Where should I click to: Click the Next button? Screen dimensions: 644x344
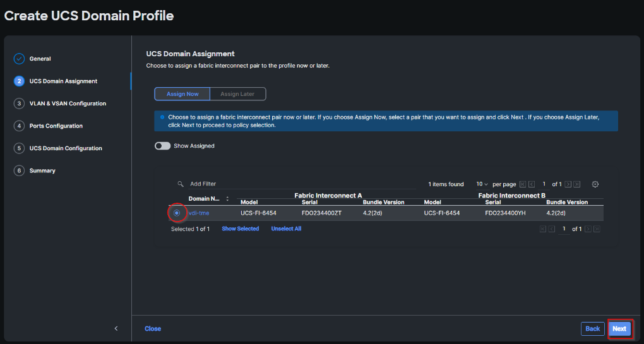pyautogui.click(x=619, y=328)
